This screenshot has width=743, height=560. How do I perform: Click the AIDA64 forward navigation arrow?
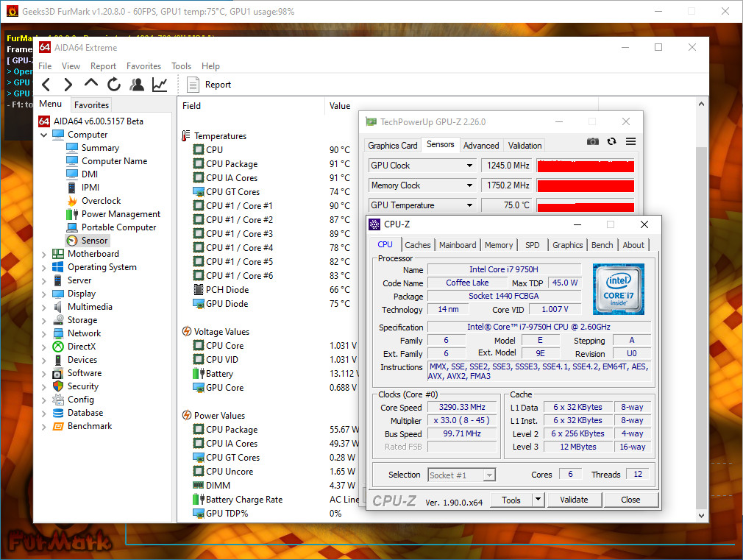pyautogui.click(x=68, y=85)
